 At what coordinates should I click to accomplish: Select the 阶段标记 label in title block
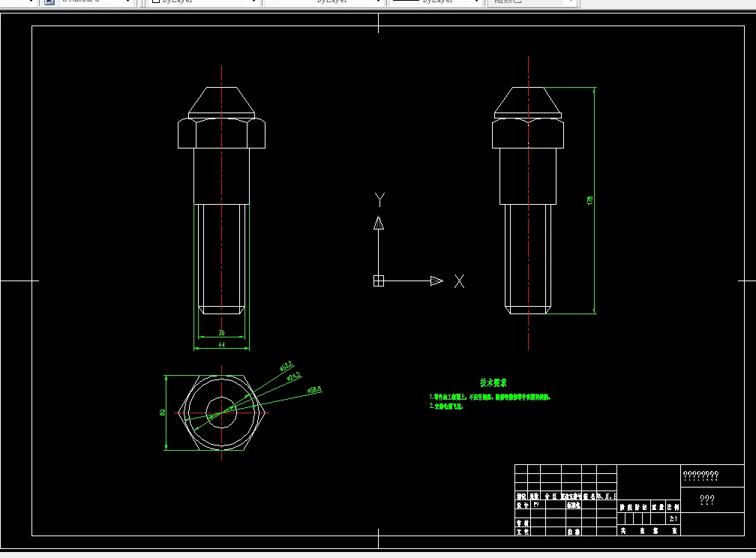click(x=634, y=507)
